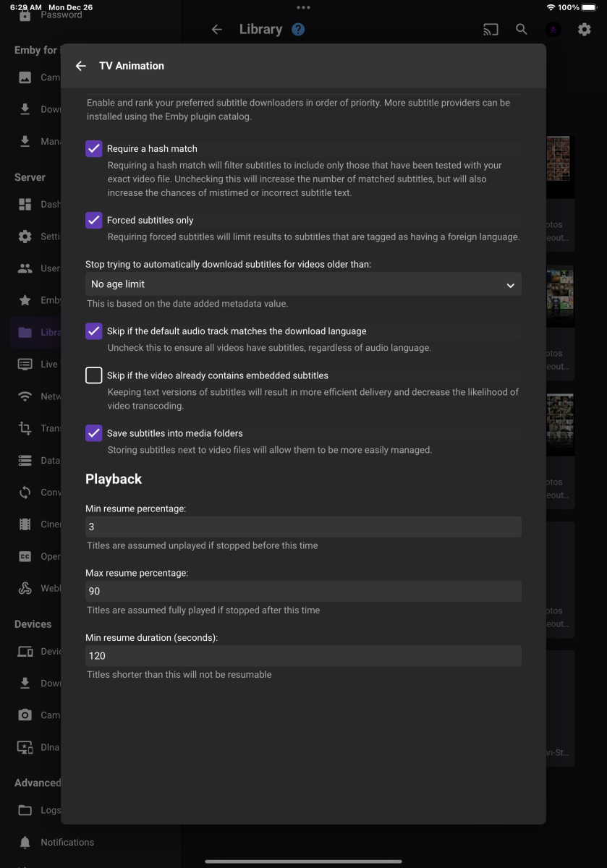This screenshot has height=868, width=607.
Task: Select the Logs sidebar menu item
Action: [x=51, y=810]
